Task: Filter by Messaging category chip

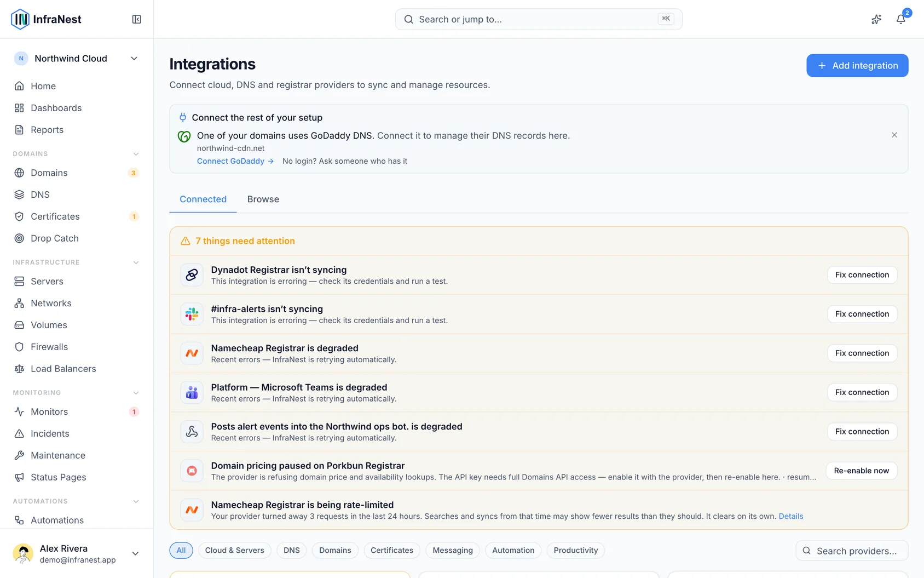Action: point(453,550)
